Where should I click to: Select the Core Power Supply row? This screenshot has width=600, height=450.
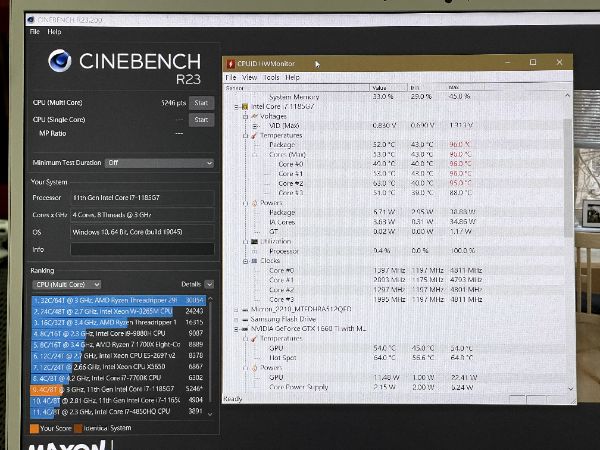tap(393, 387)
